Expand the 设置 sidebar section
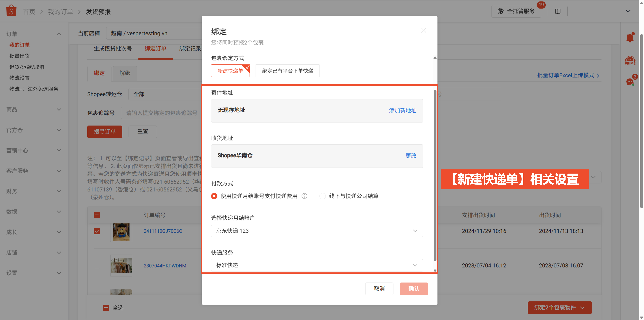This screenshot has width=644, height=320. pos(59,273)
